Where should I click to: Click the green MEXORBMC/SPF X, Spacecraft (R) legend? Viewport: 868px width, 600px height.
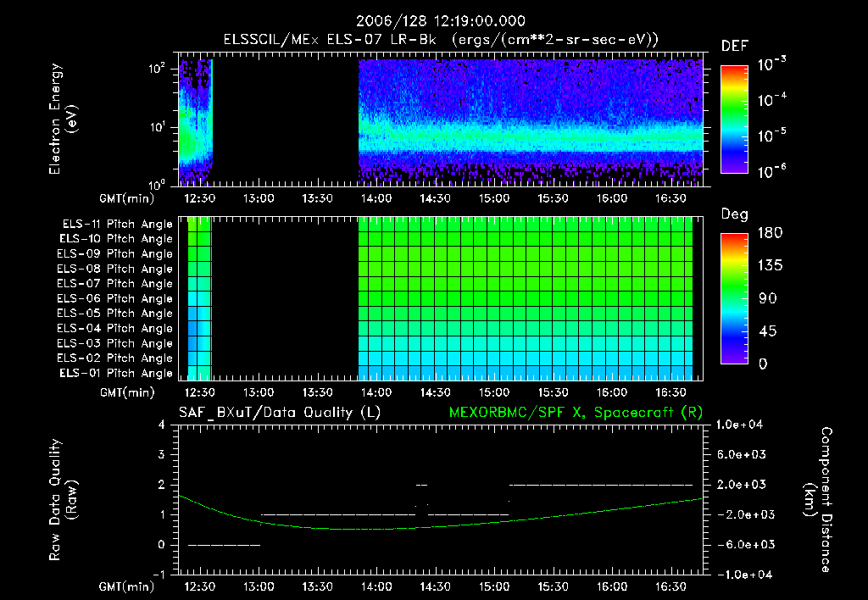click(x=576, y=413)
